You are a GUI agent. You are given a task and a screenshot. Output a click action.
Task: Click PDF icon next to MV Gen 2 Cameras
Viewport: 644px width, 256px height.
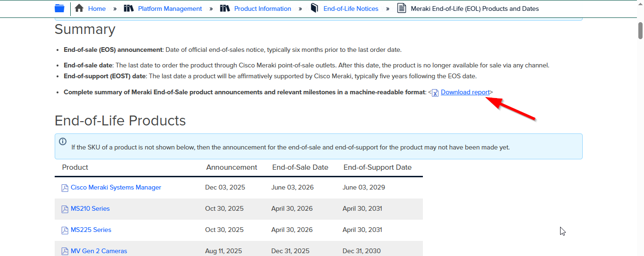(x=65, y=251)
